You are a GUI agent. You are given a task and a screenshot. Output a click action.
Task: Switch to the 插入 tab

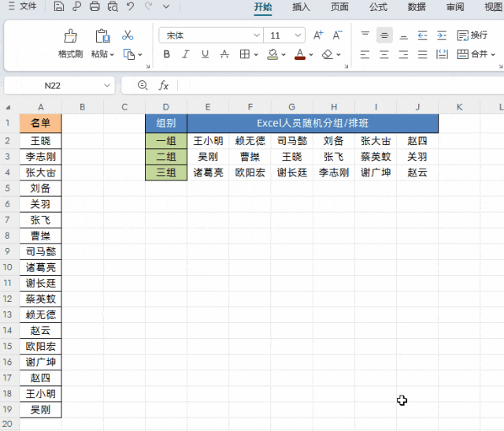point(301,7)
